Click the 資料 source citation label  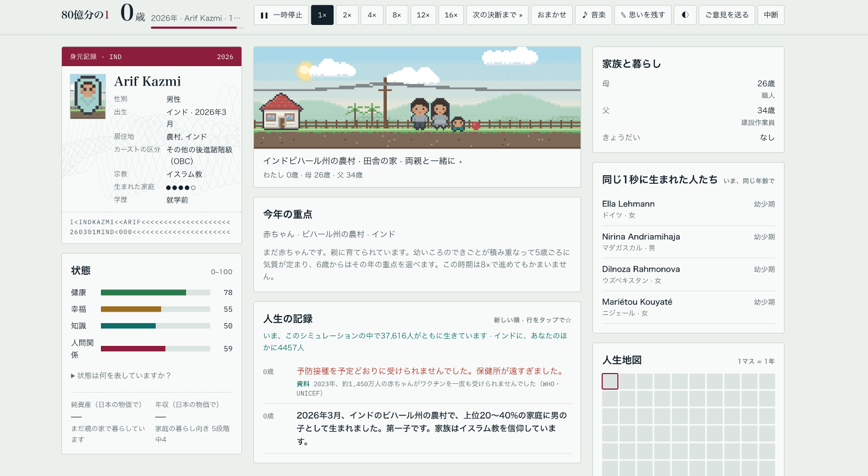pos(303,384)
